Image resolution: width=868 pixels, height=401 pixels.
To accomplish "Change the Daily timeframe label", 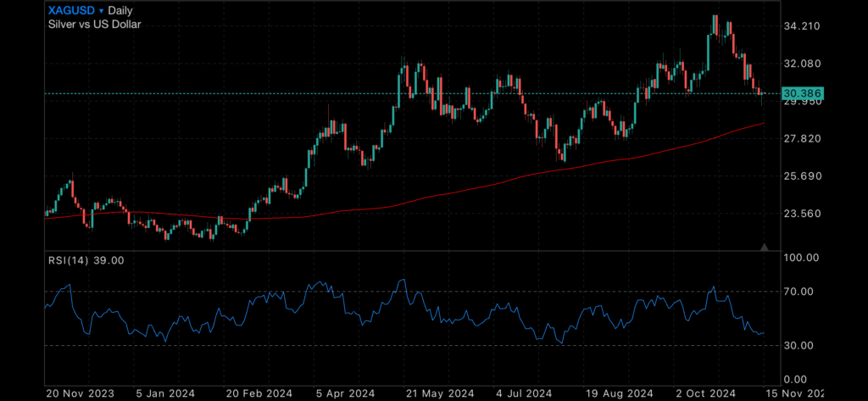I will 121,10.
